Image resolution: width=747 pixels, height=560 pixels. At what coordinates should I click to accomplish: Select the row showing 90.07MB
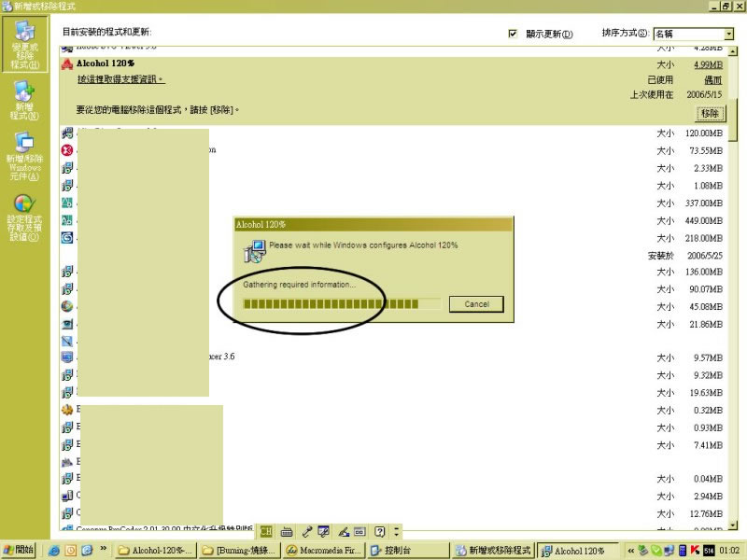click(x=393, y=289)
